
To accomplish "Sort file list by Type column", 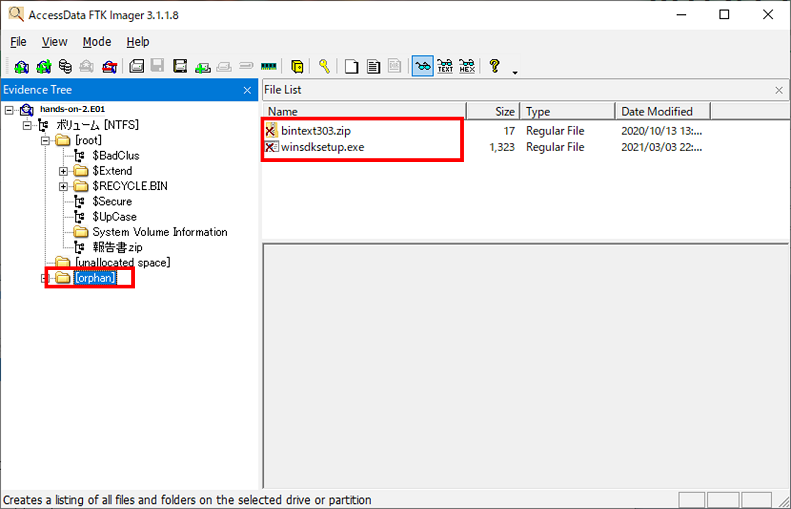I will point(568,111).
